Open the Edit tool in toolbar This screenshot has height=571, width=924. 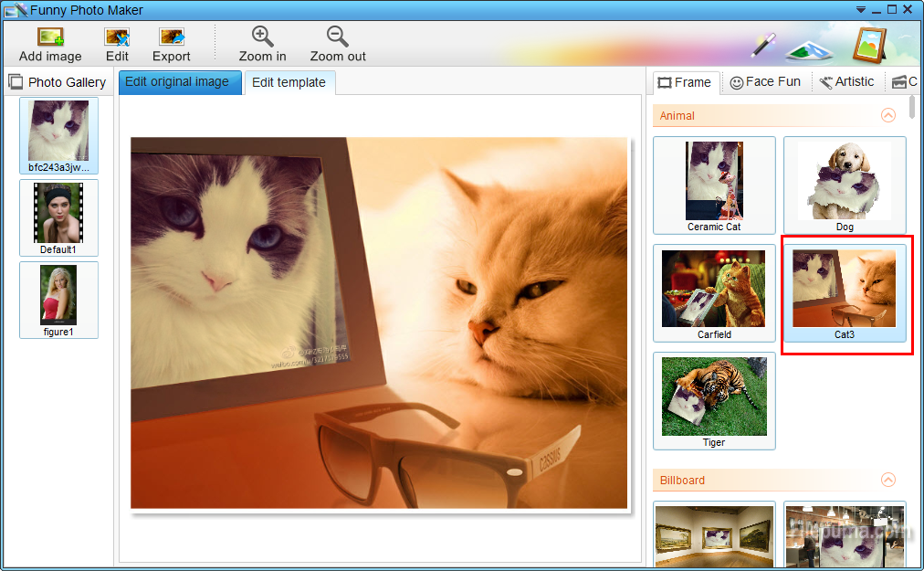117,38
